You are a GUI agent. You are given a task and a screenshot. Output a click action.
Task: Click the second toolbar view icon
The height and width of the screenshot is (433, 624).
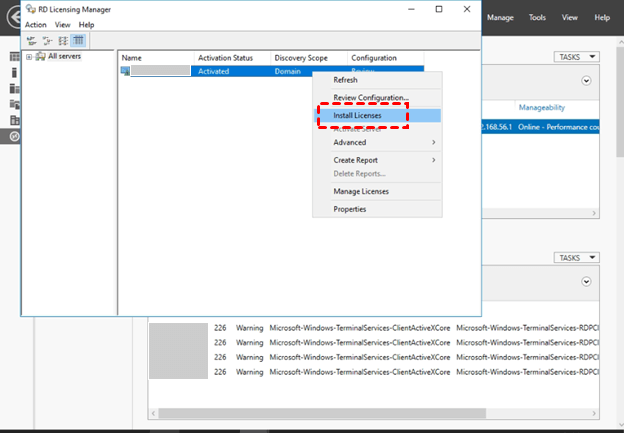[x=47, y=40]
